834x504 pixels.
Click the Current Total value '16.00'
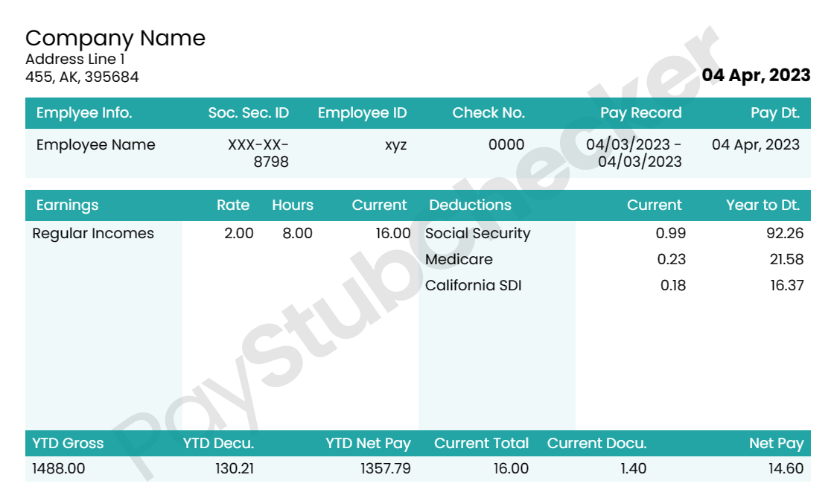click(x=511, y=469)
